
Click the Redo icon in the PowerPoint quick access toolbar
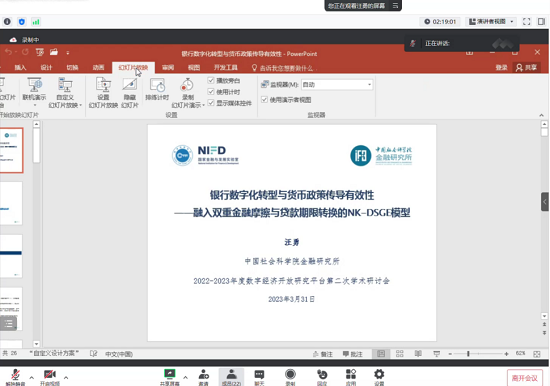pyautogui.click(x=25, y=52)
